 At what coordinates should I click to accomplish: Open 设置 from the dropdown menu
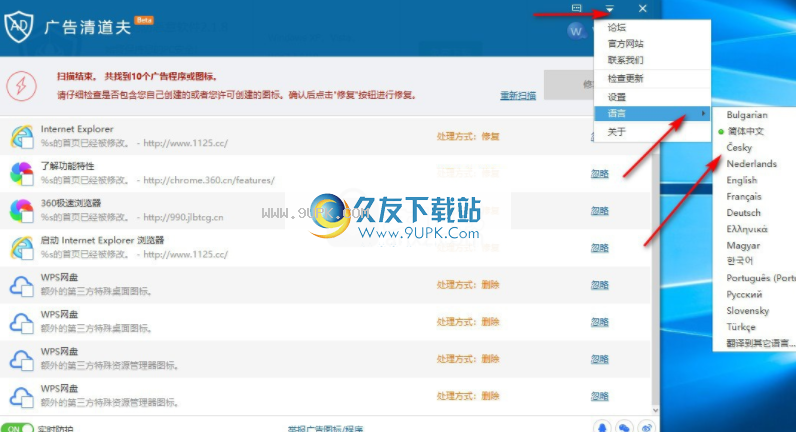[617, 97]
